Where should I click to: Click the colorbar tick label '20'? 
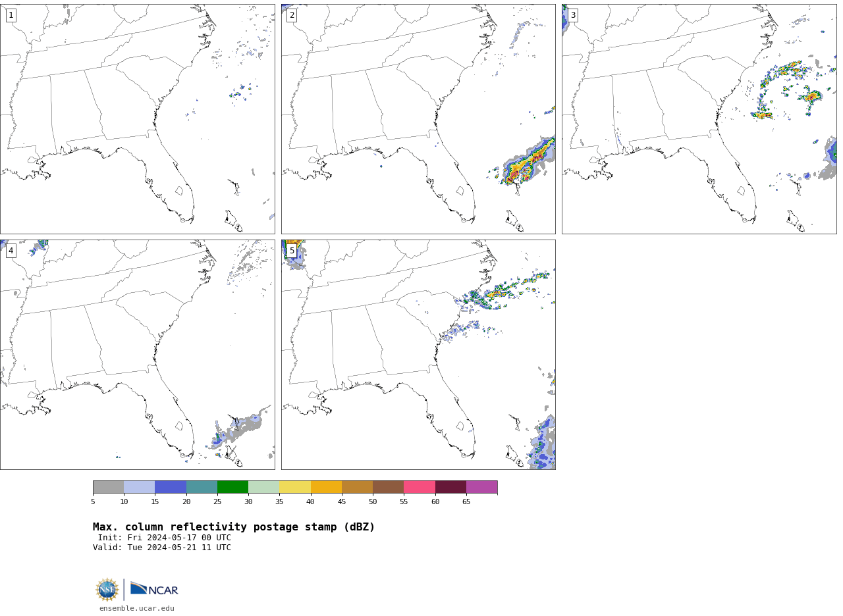tap(186, 502)
